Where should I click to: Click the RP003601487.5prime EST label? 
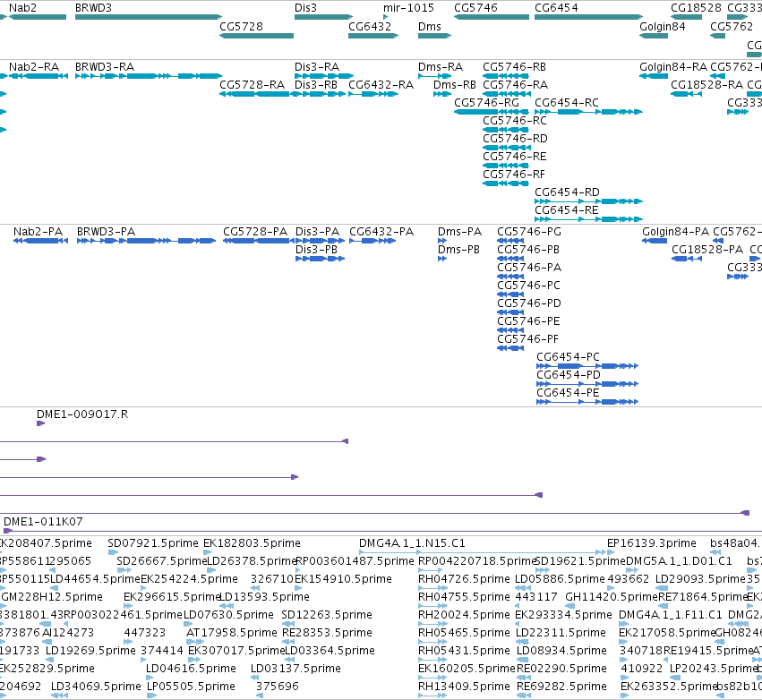[x=355, y=561]
